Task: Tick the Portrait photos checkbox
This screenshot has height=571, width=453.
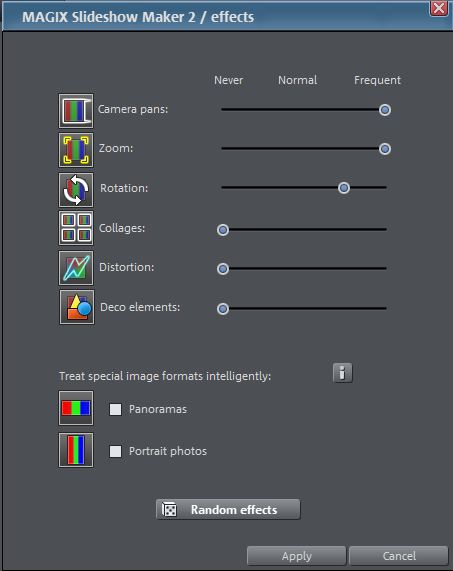Action: pyautogui.click(x=115, y=452)
